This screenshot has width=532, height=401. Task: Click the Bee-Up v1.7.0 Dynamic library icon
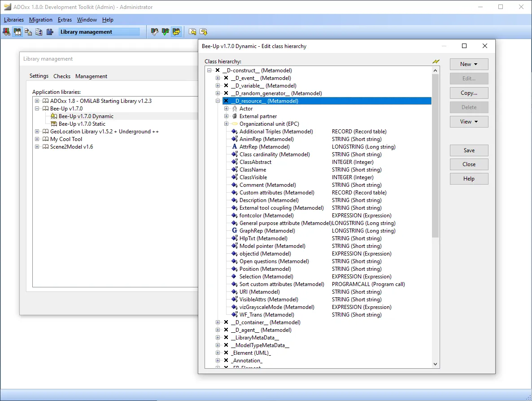(x=54, y=116)
